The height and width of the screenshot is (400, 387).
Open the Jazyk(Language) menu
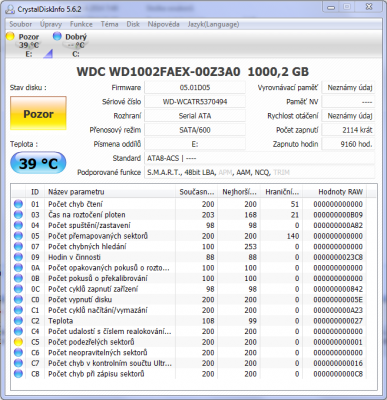pos(213,24)
